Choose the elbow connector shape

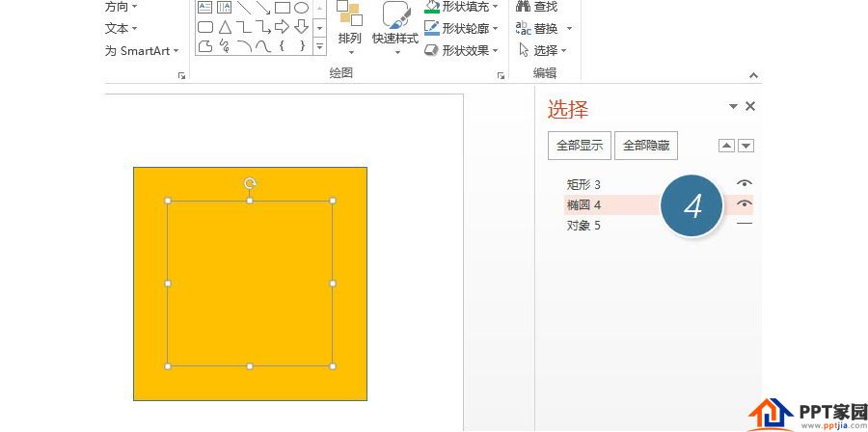[244, 27]
